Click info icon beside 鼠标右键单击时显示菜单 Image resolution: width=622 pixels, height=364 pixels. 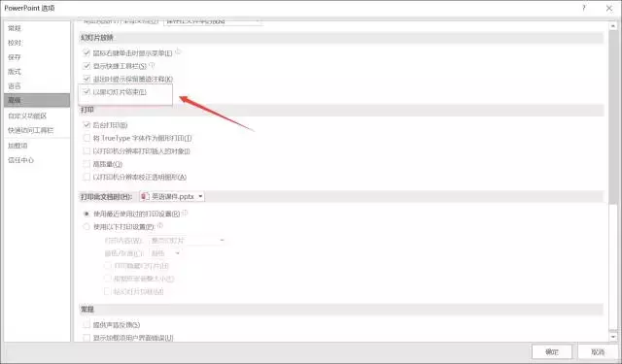(x=178, y=51)
